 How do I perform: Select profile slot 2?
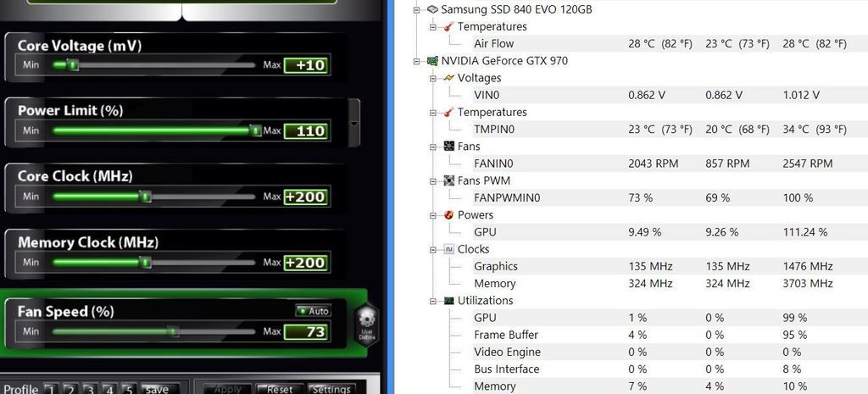pyautogui.click(x=70, y=389)
